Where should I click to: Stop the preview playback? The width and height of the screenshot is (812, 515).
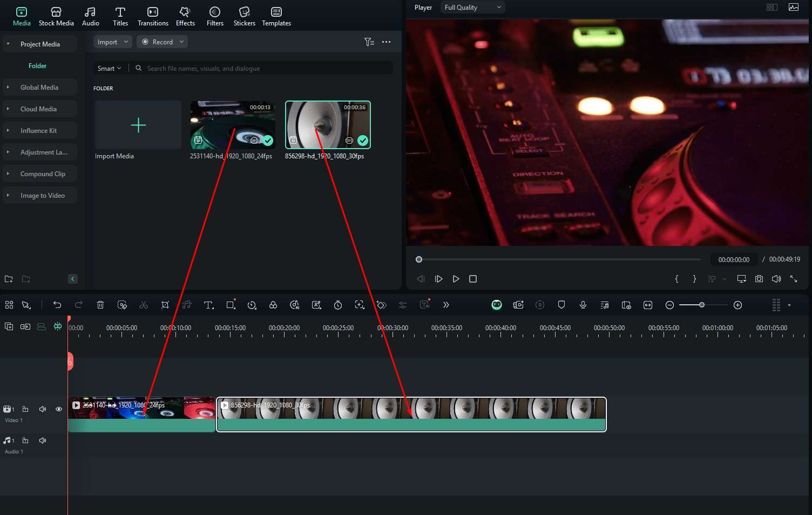pyautogui.click(x=473, y=279)
